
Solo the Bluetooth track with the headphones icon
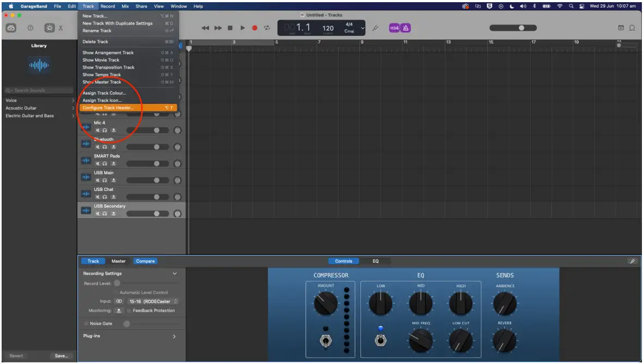[104, 146]
